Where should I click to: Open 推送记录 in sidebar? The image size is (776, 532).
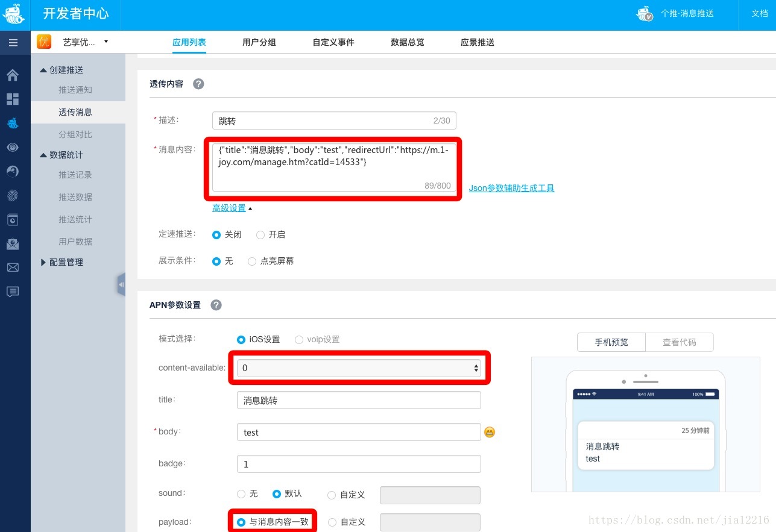pyautogui.click(x=75, y=175)
